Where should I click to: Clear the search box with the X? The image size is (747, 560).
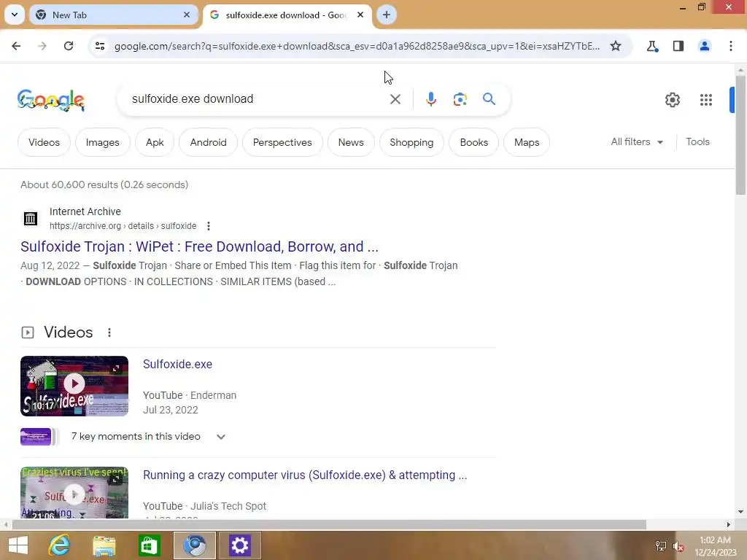395,99
